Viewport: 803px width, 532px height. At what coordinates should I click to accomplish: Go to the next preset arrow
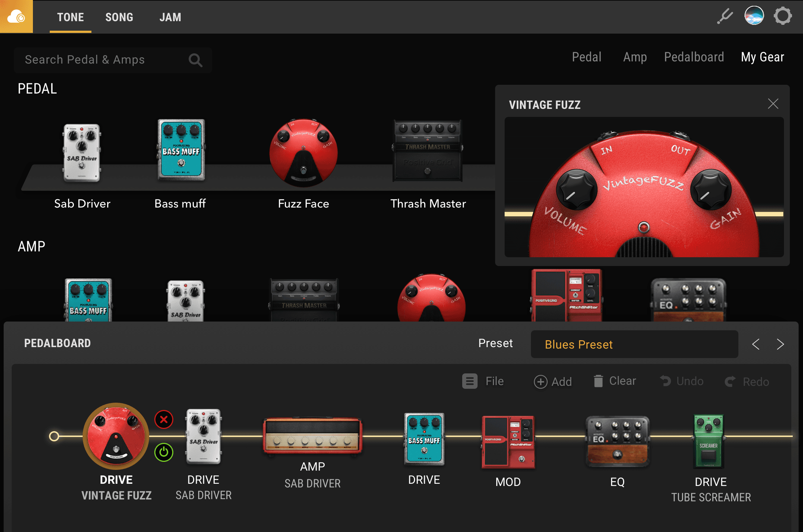point(780,344)
